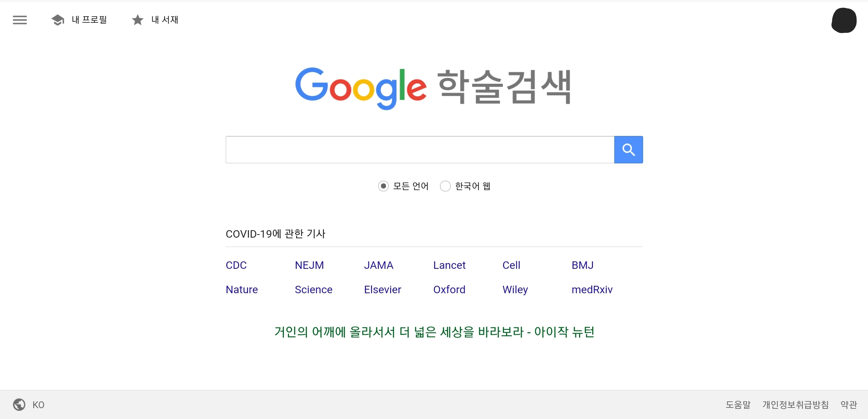Image resolution: width=868 pixels, height=419 pixels.
Task: Open Lancet COVID-19 articles
Action: pos(449,265)
